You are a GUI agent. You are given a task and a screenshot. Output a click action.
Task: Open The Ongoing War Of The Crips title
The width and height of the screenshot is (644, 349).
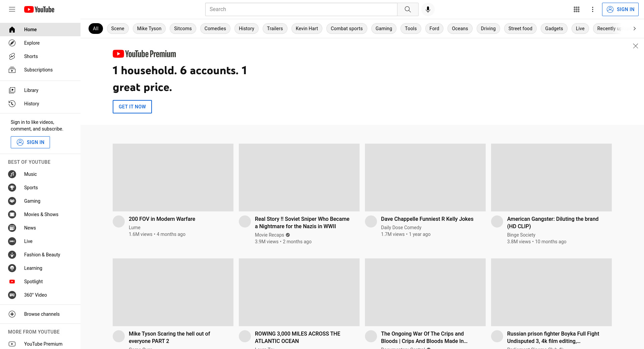424,337
